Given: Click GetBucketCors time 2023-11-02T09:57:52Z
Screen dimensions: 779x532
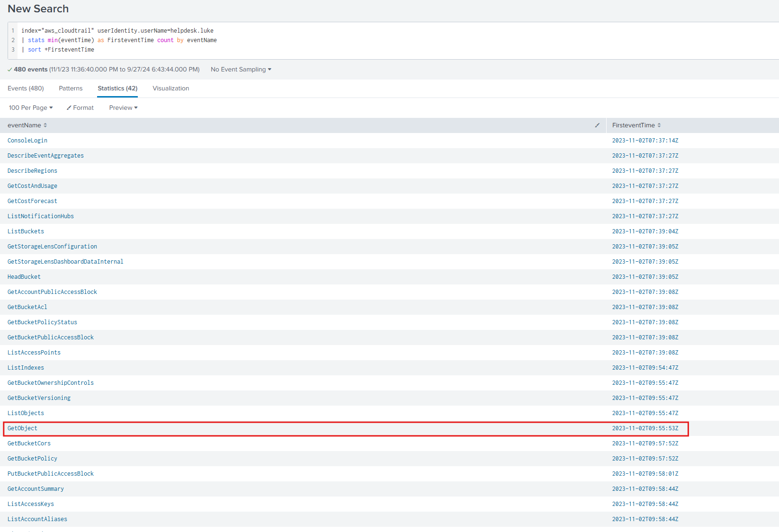Looking at the screenshot, I should point(645,443).
